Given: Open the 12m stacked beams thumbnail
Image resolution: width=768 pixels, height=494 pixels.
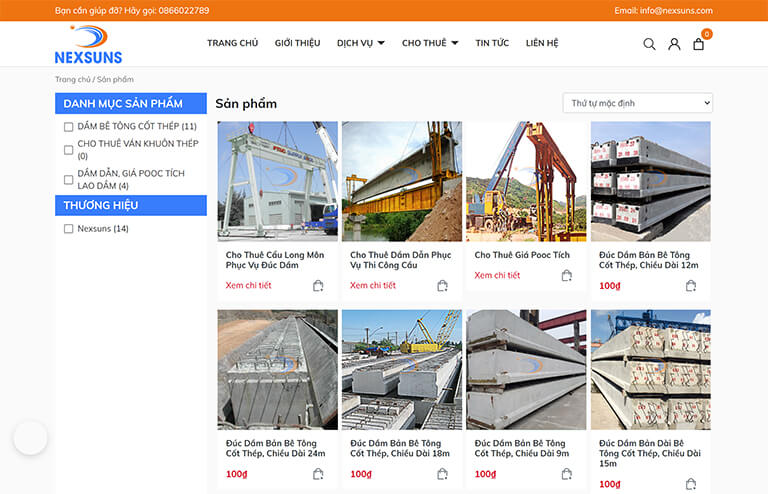Looking at the screenshot, I should 650,181.
